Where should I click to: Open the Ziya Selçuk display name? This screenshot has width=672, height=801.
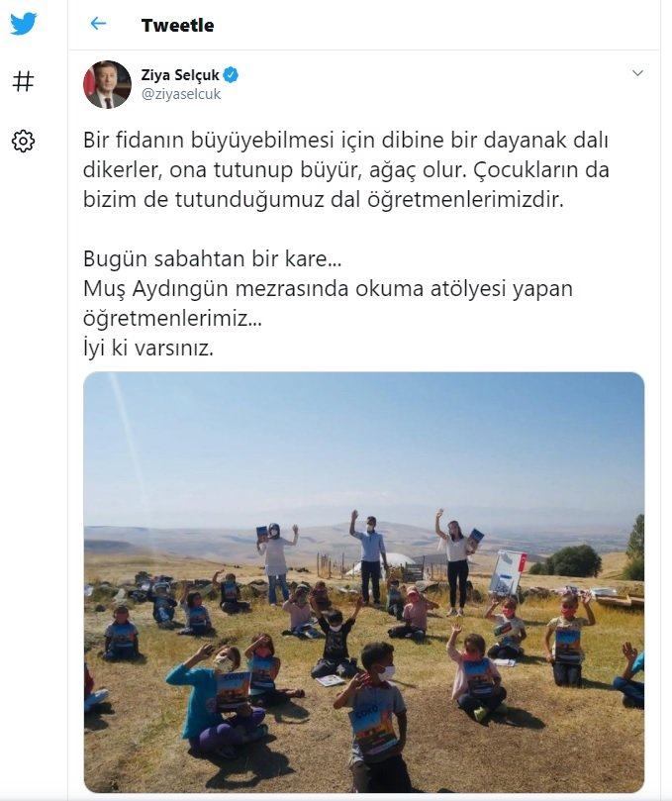click(180, 75)
